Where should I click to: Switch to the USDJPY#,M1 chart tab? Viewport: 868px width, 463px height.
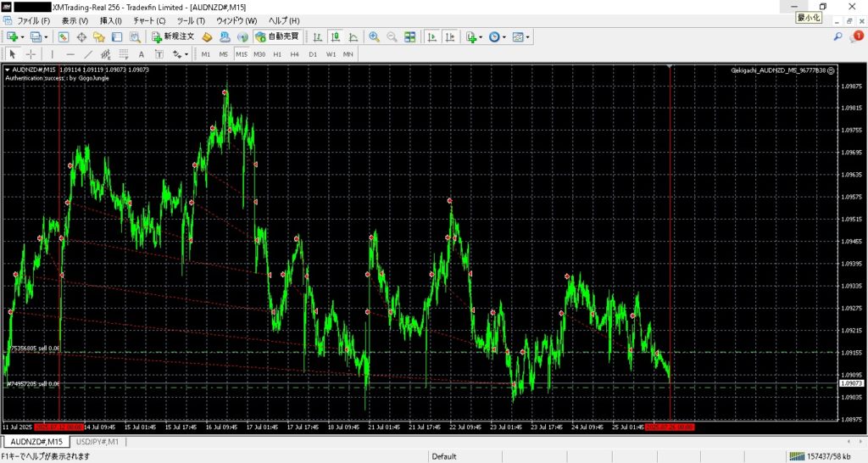[97, 442]
